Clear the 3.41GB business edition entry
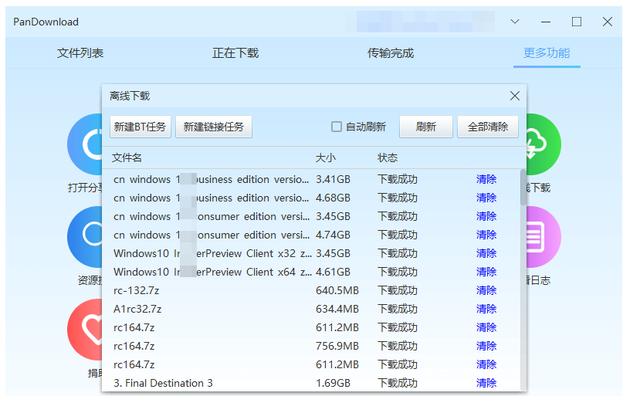The height and width of the screenshot is (413, 640). point(486,179)
